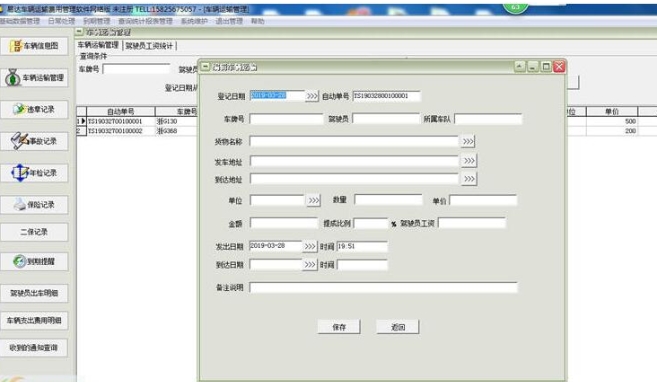This screenshot has width=657, height=382.
Task: Click the 二保记录 sidebar button
Action: 34,232
